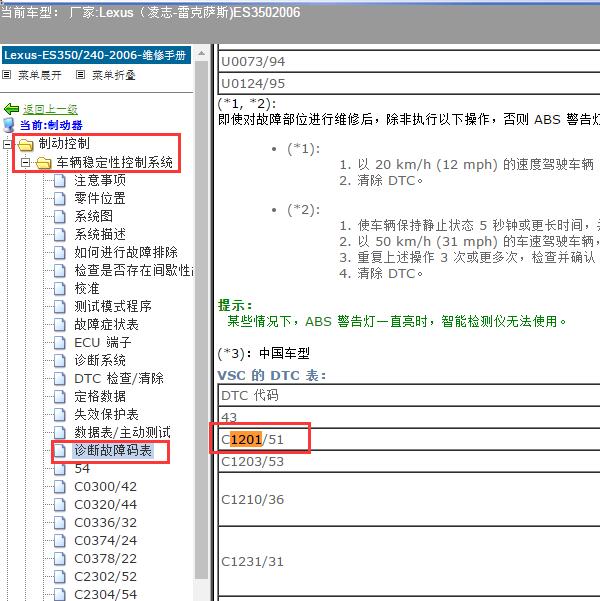
Task: Click the C1231/31 DTC cell
Action: 409,562
